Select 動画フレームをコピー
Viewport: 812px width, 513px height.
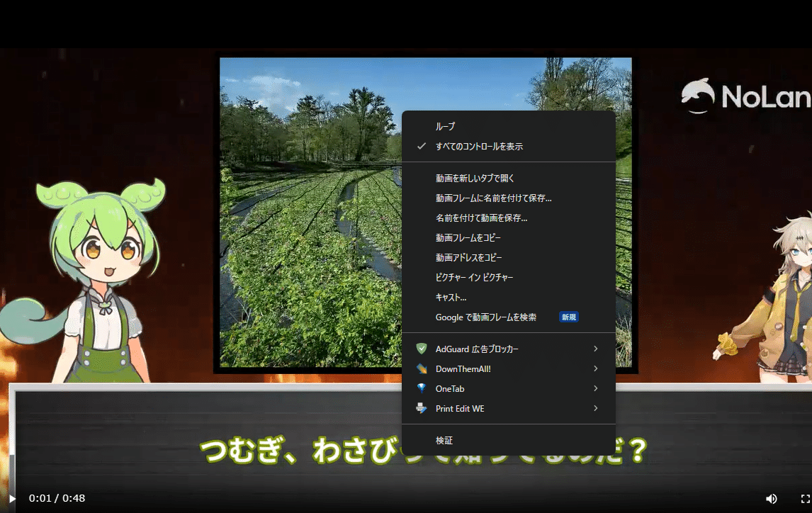point(509,237)
